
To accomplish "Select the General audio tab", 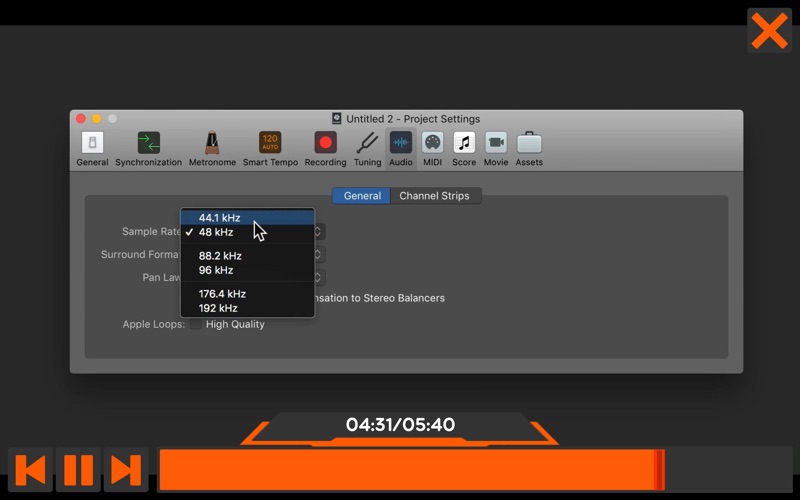I will (x=362, y=196).
